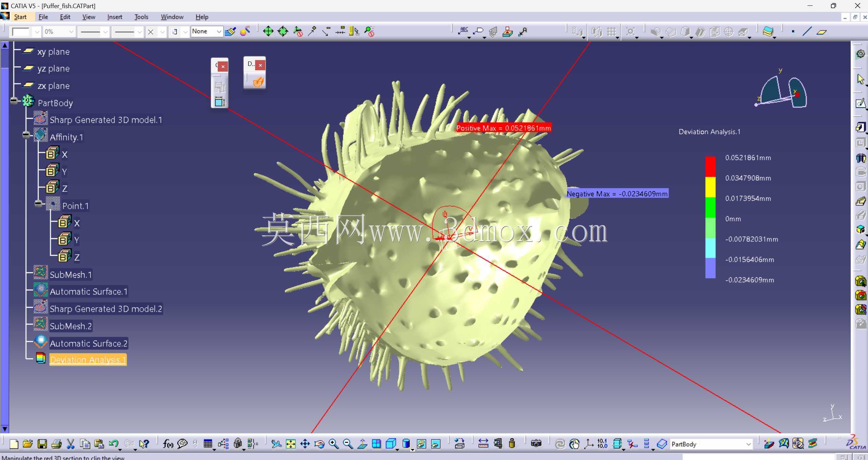This screenshot has width=868, height=460.
Task: Click the Multi-View window icon
Action: tap(376, 444)
